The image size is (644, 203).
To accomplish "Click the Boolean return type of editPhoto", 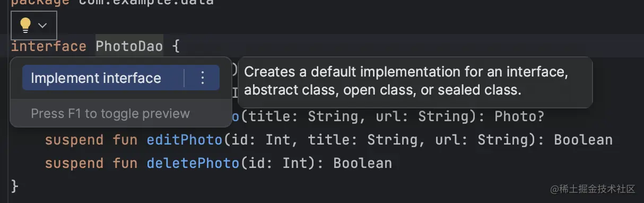I will [584, 140].
